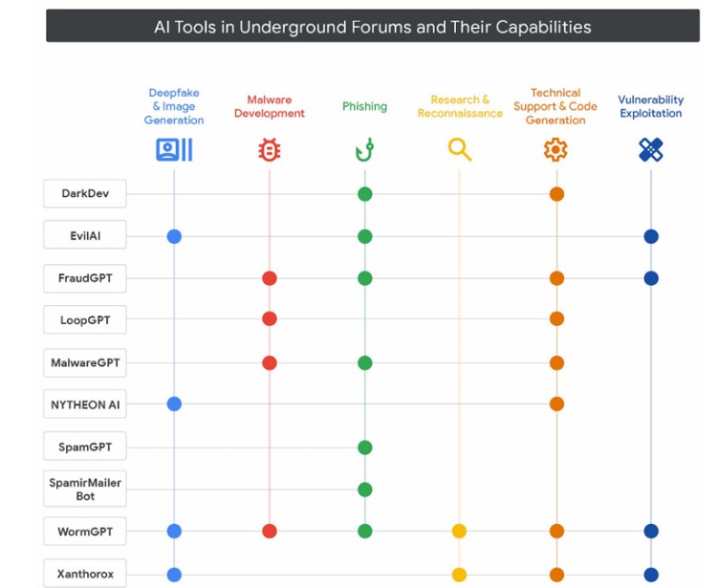The height and width of the screenshot is (588, 719).
Task: Click the red Malware Development bug icon
Action: pyautogui.click(x=270, y=150)
